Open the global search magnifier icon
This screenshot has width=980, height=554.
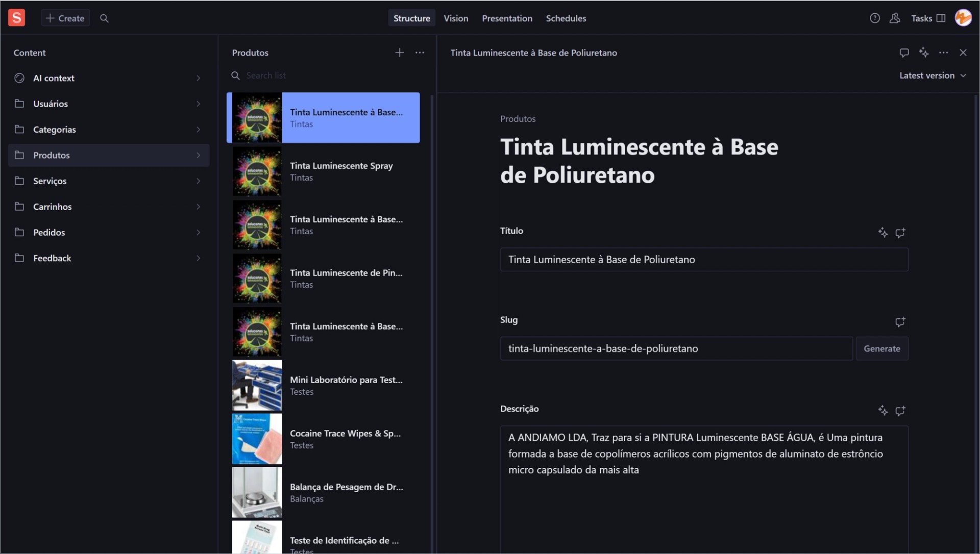click(x=104, y=18)
